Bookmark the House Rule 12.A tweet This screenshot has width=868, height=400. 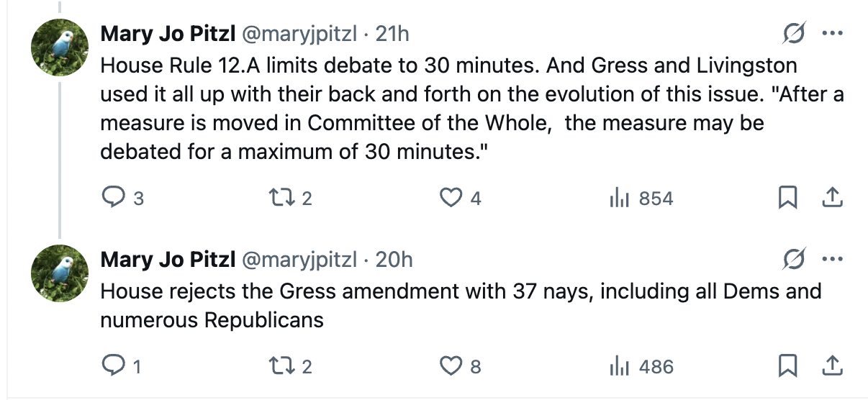click(789, 198)
